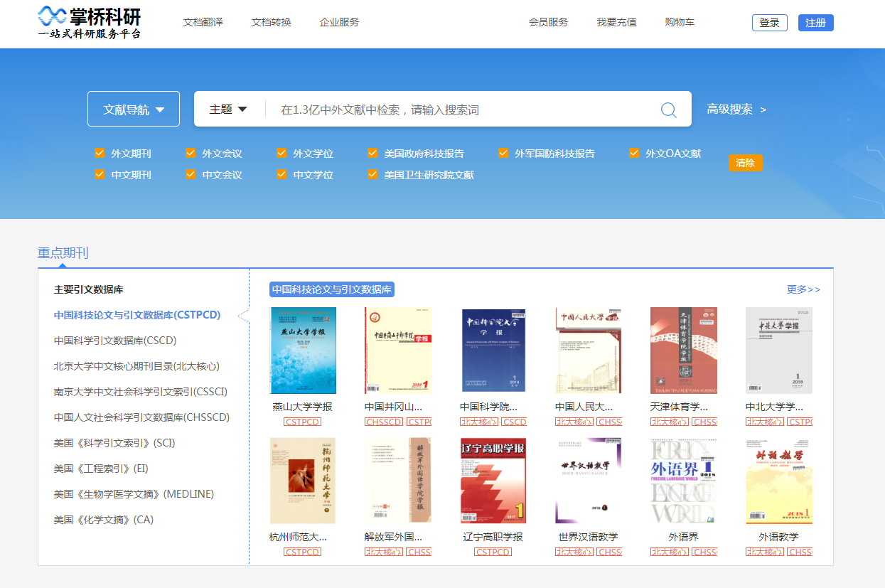Click the magnifier search icon
885x588 pixels.
[x=668, y=109]
